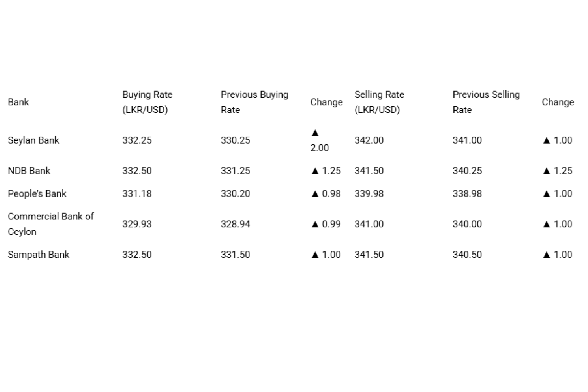Click the Sampath Bank row label
The width and height of the screenshot is (588, 392).
(x=38, y=255)
